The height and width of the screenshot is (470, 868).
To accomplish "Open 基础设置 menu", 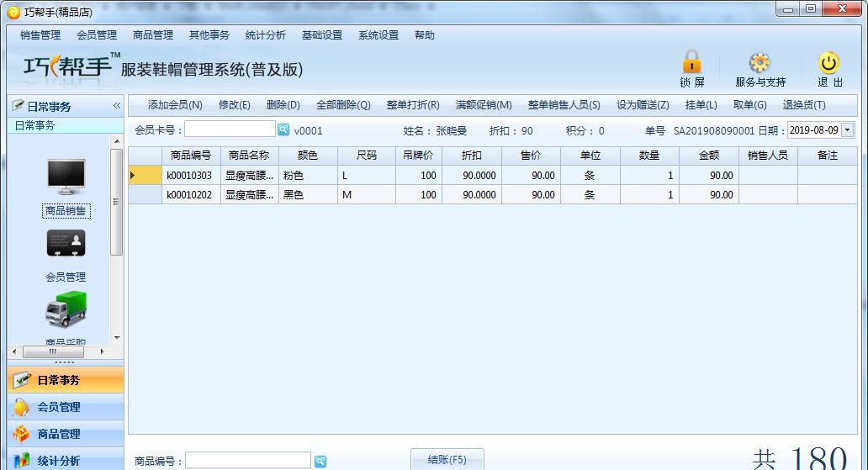I will coord(322,34).
